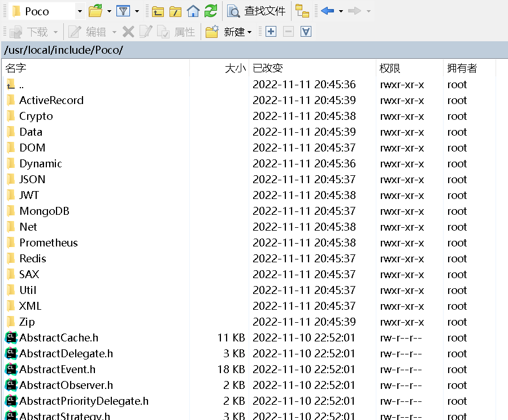Sort by 权限 column header

click(409, 68)
